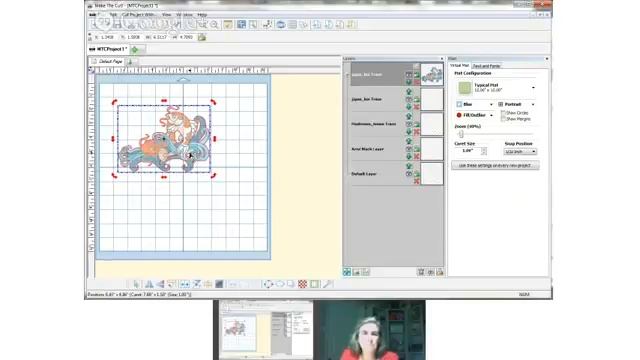Switch to the Text and Fonts tab
This screenshot has height=360, width=640.
click(x=486, y=66)
